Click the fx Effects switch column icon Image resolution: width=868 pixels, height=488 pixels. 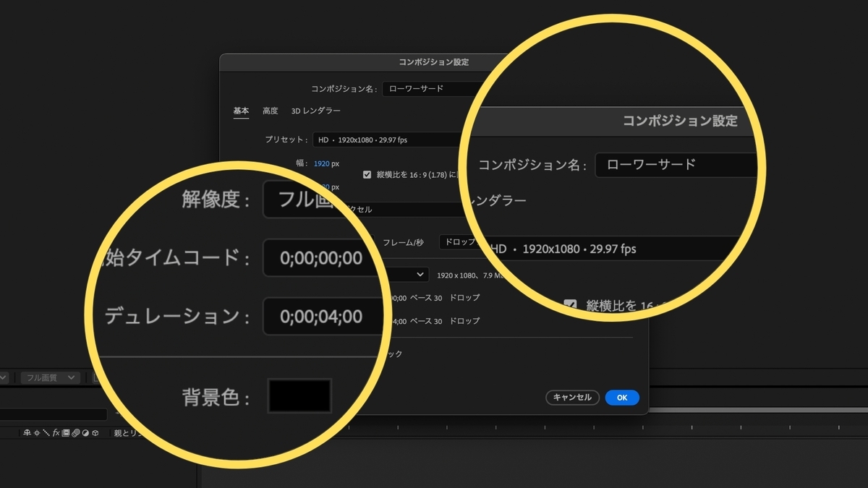[56, 433]
